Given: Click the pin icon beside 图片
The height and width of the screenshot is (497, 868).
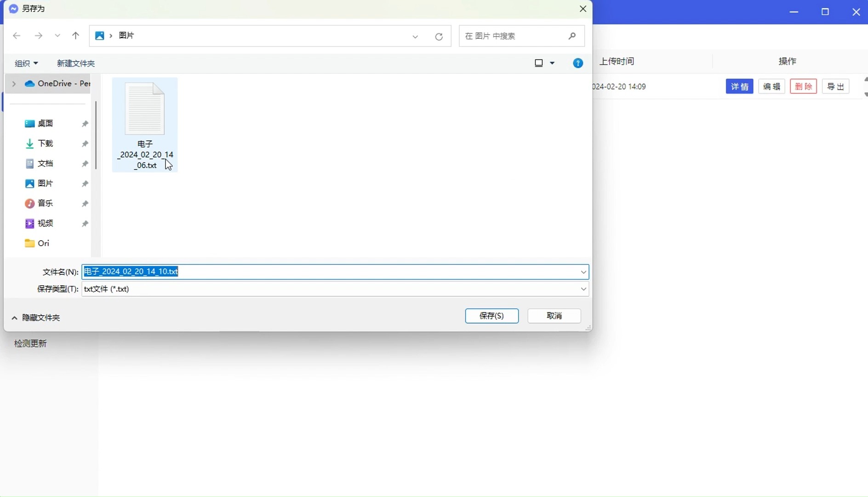Looking at the screenshot, I should 85,184.
